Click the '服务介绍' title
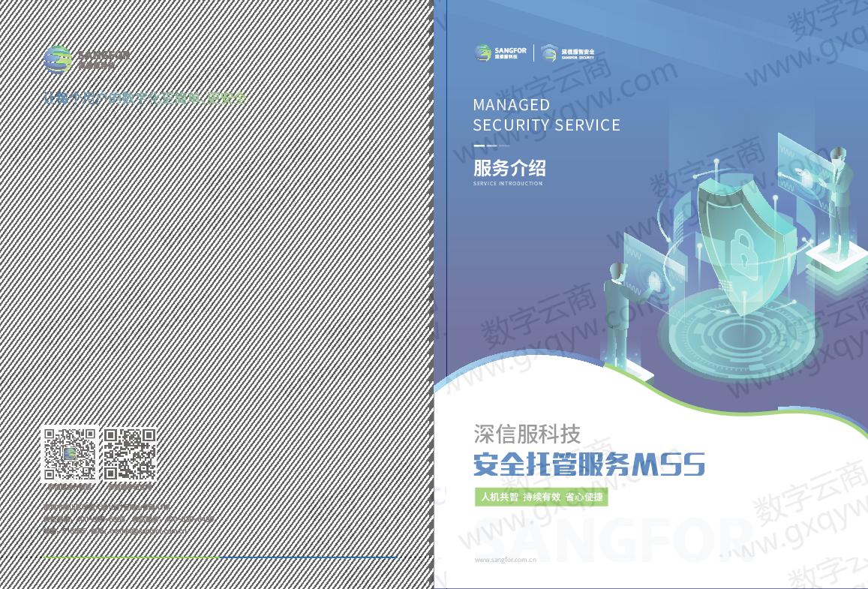Image resolution: width=868 pixels, height=589 pixels. pos(509,168)
